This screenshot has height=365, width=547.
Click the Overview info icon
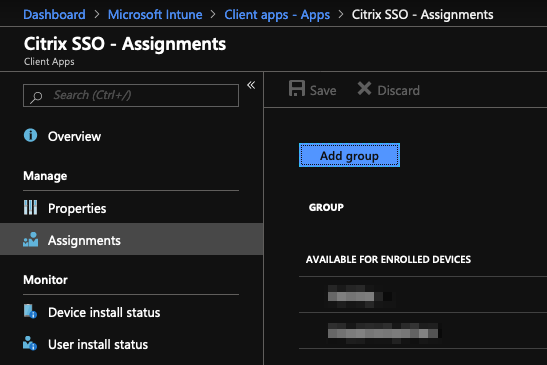point(30,135)
